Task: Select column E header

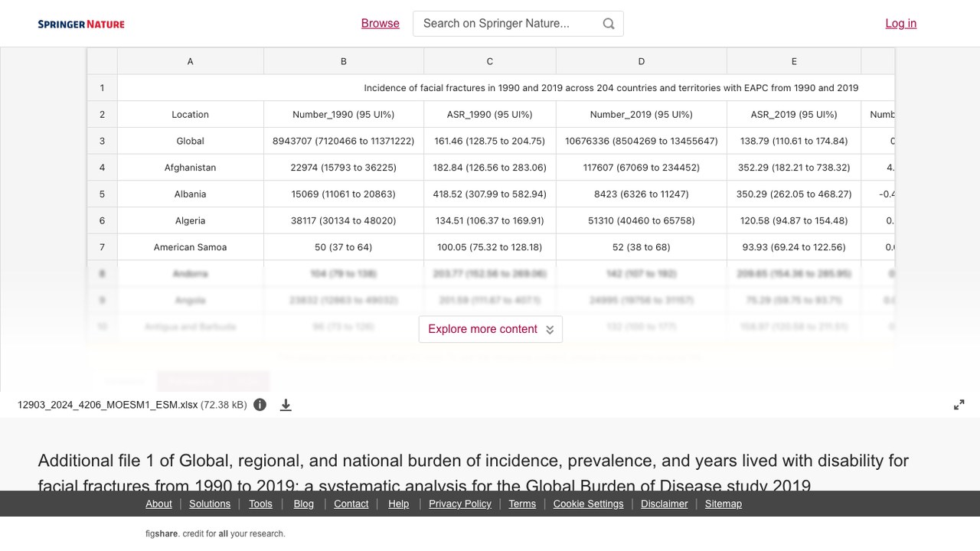Action: 794,61
